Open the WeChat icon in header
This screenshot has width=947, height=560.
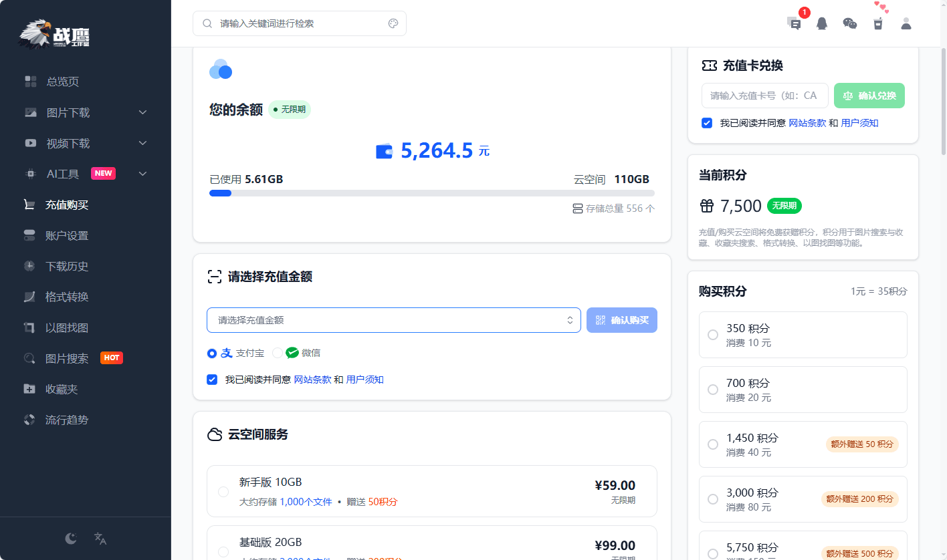[850, 23]
